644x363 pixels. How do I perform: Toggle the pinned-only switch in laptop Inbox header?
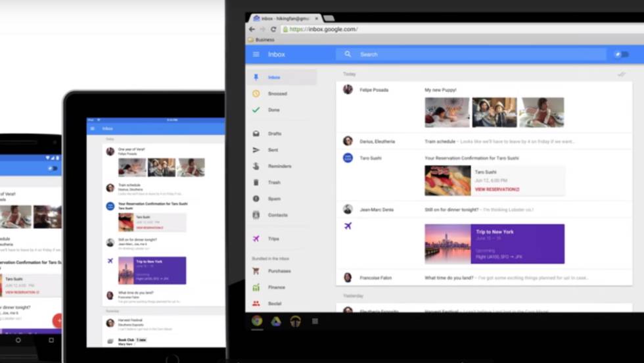(x=622, y=55)
